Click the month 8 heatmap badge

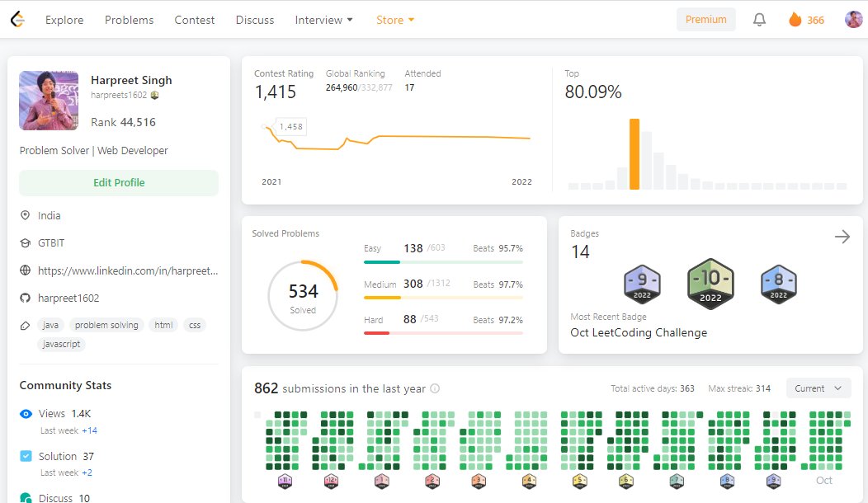(x=728, y=481)
